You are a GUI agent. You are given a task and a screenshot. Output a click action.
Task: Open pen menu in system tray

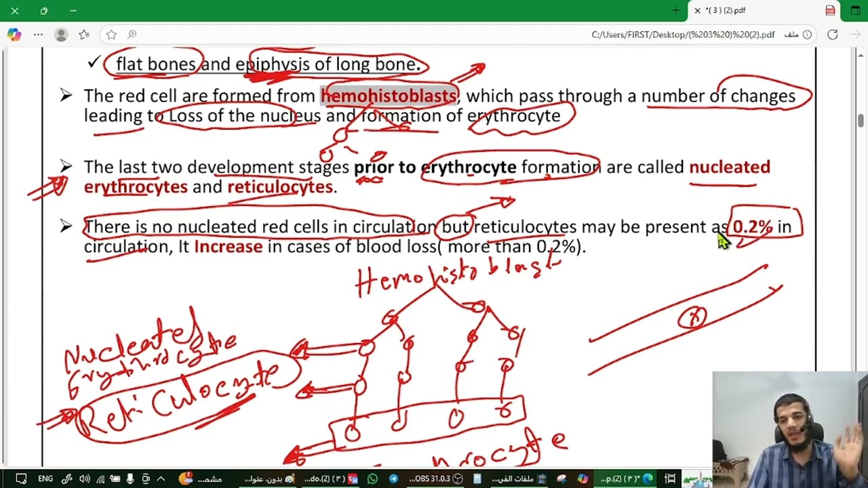coord(66,479)
